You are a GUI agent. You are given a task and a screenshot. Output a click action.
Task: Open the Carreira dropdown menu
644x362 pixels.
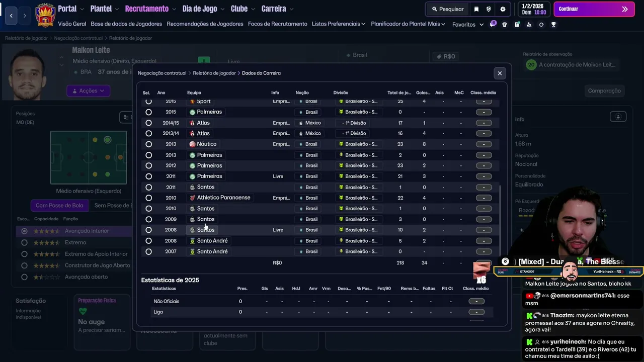277,9
